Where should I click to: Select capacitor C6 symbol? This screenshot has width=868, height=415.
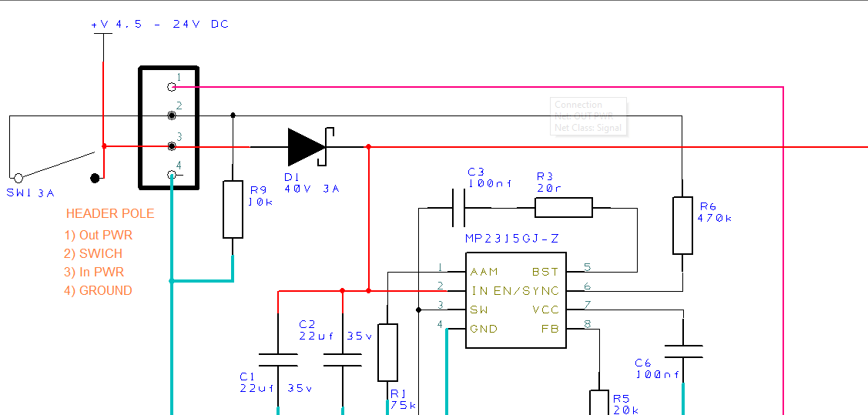pos(683,352)
